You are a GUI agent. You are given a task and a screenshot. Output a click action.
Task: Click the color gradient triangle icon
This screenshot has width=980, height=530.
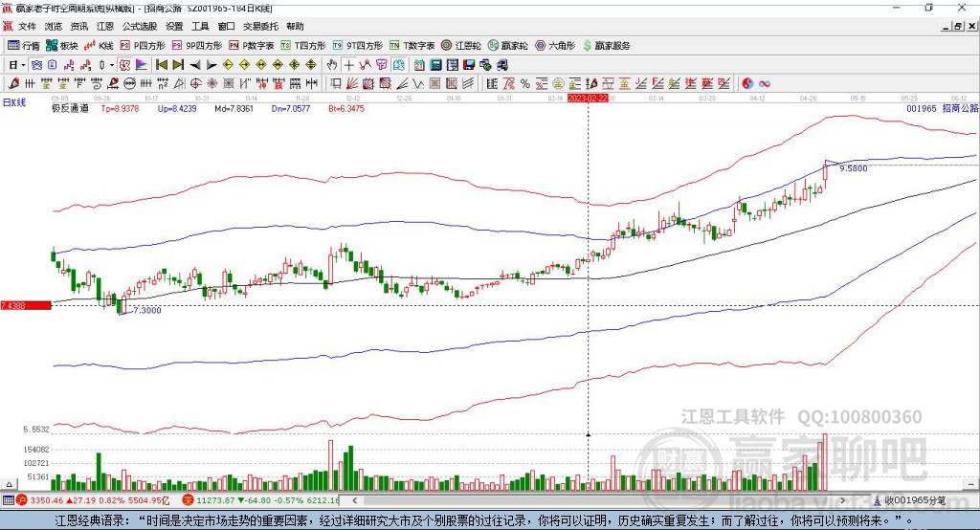(x=142, y=65)
